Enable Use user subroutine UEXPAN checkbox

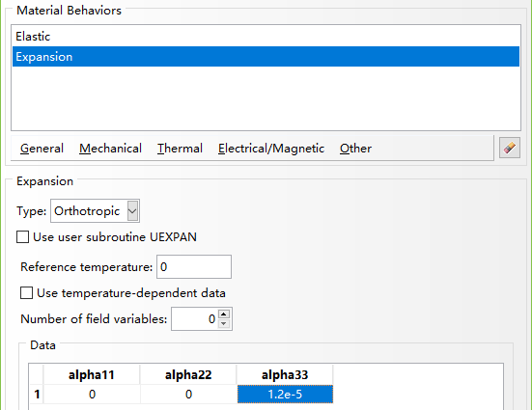(x=23, y=237)
